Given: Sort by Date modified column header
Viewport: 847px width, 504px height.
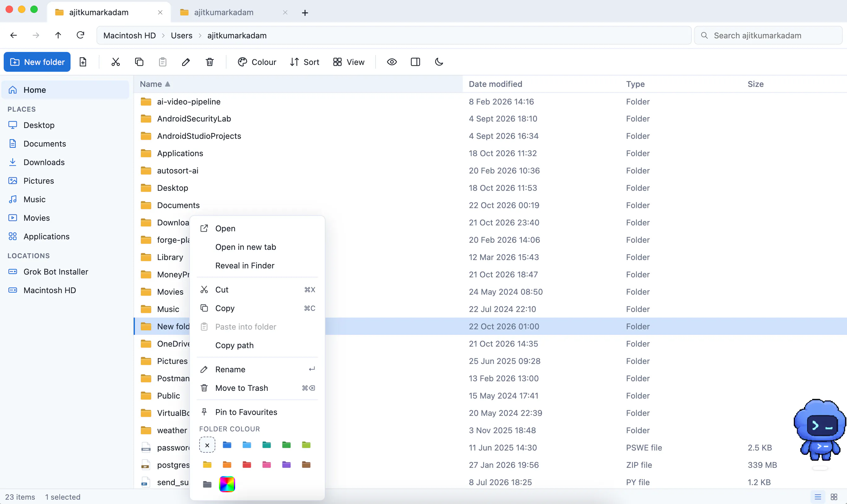Looking at the screenshot, I should coord(495,84).
